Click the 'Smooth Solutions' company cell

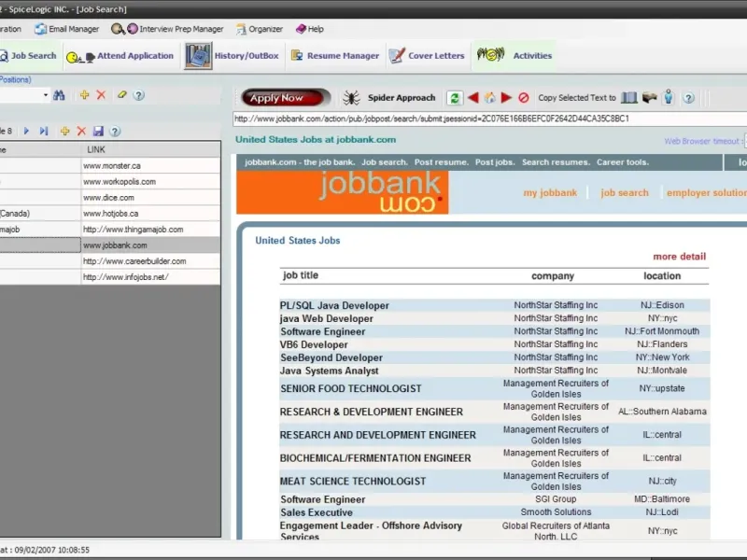[556, 511]
